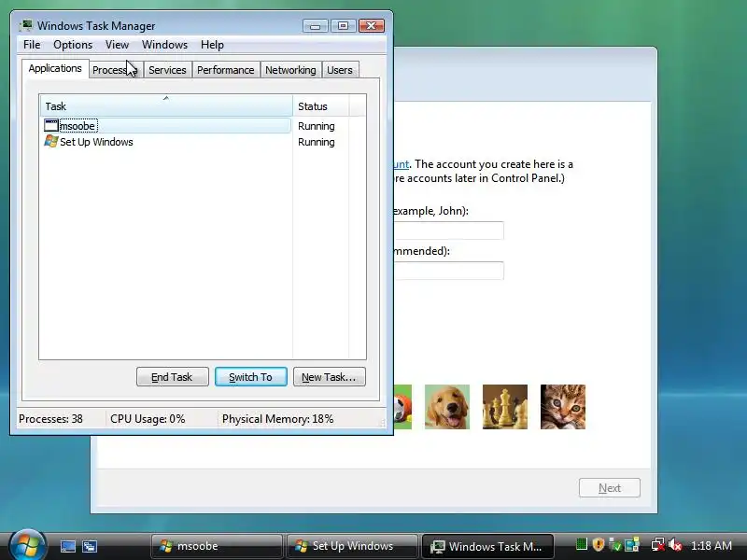Click the user name input field in setup
This screenshot has width=747, height=560.
[449, 231]
